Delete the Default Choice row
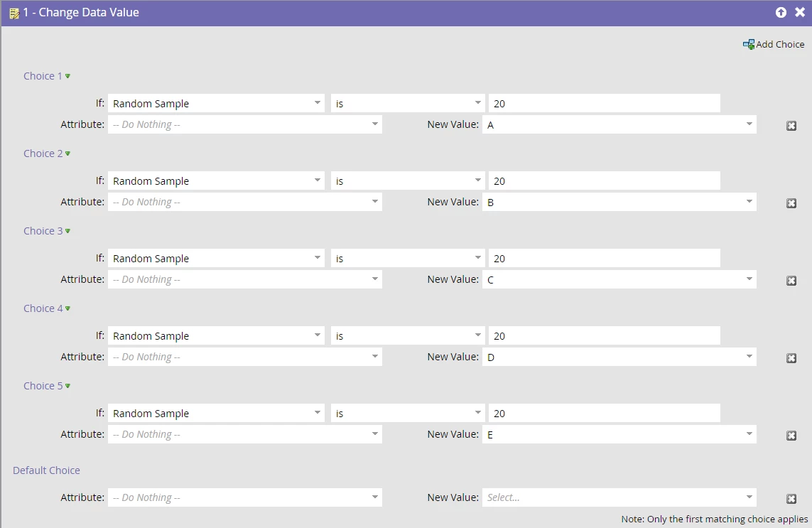812x528 pixels. click(791, 499)
